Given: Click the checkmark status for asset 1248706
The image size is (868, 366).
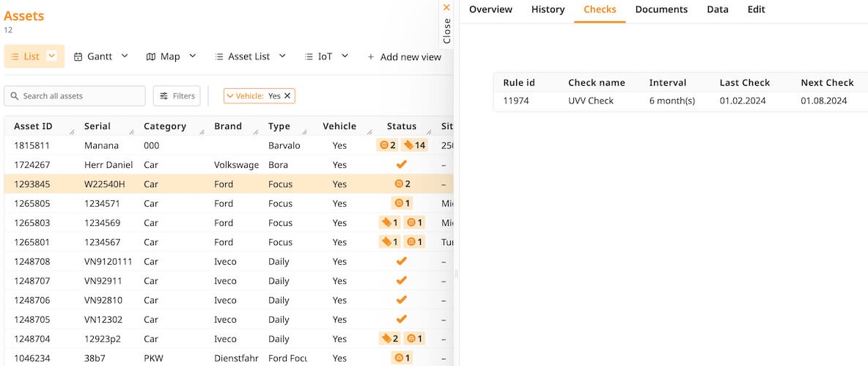Looking at the screenshot, I should pyautogui.click(x=402, y=300).
